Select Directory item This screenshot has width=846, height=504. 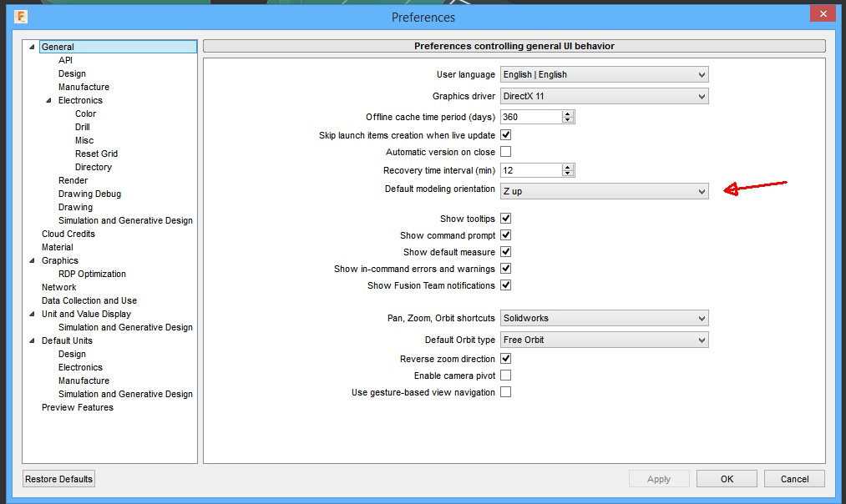94,167
